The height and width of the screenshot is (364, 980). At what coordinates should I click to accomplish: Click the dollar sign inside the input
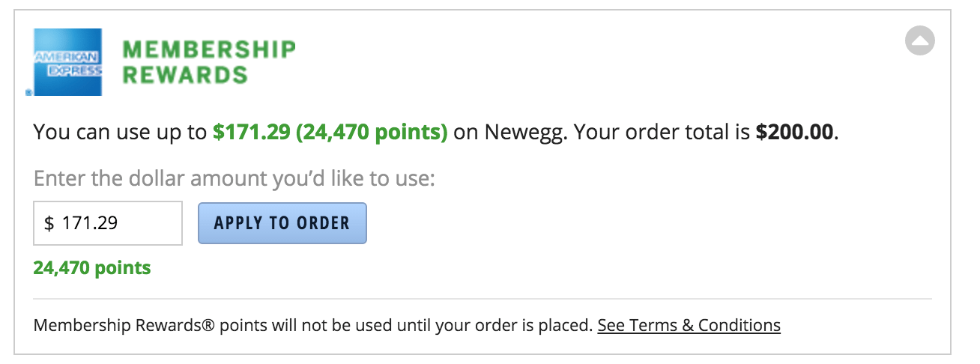pyautogui.click(x=49, y=223)
